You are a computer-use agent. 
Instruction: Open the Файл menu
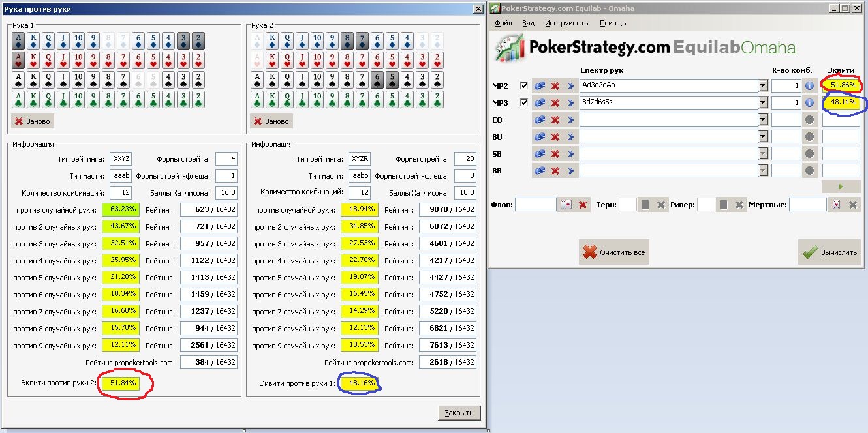click(503, 23)
